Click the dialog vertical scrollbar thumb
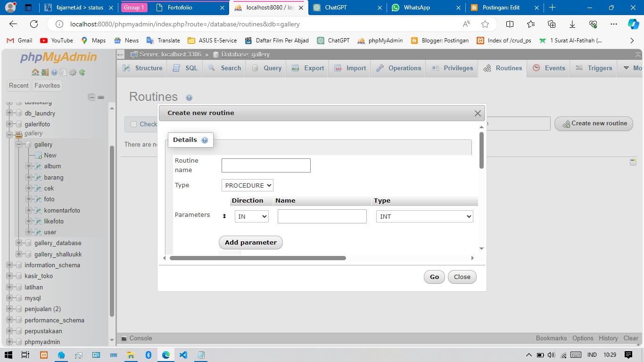 (x=481, y=150)
